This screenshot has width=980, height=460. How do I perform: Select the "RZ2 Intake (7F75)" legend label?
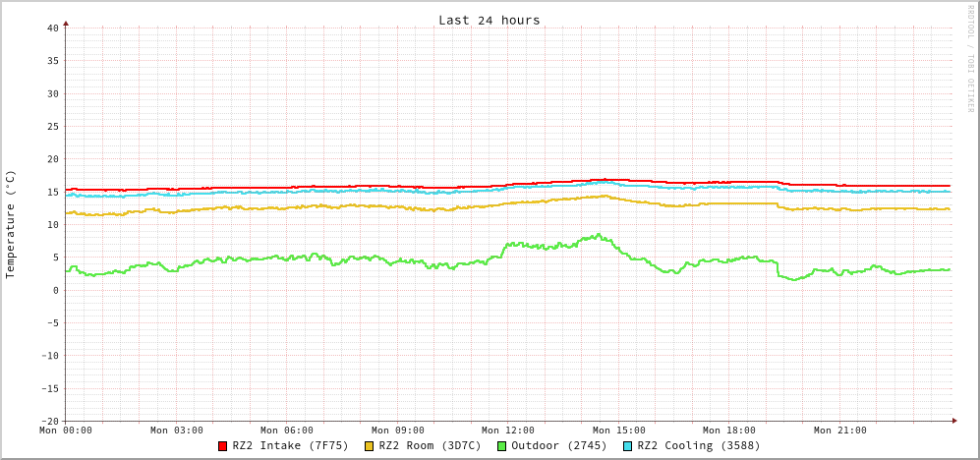pos(290,445)
